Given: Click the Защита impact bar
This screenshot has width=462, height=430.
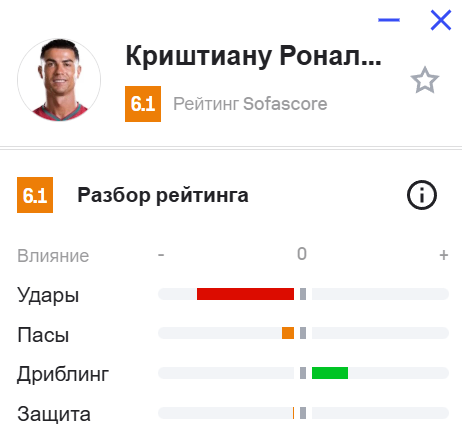Looking at the screenshot, I should (293, 413).
